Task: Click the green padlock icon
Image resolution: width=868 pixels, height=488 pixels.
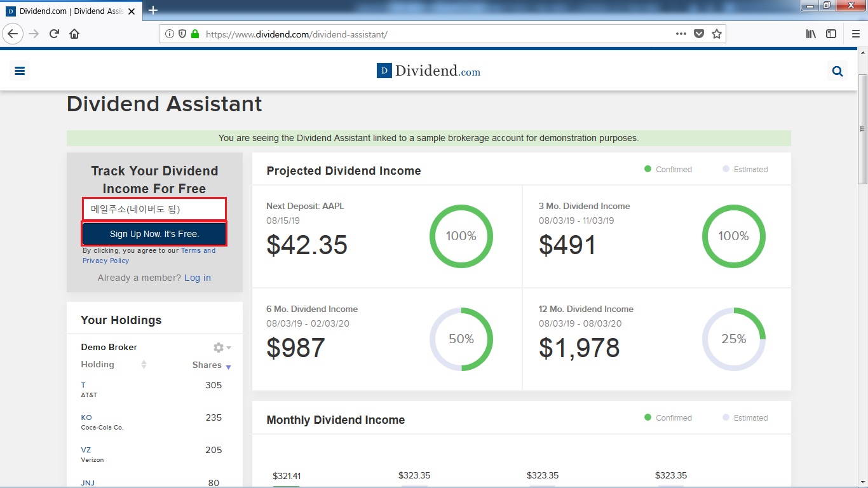Action: [x=195, y=34]
